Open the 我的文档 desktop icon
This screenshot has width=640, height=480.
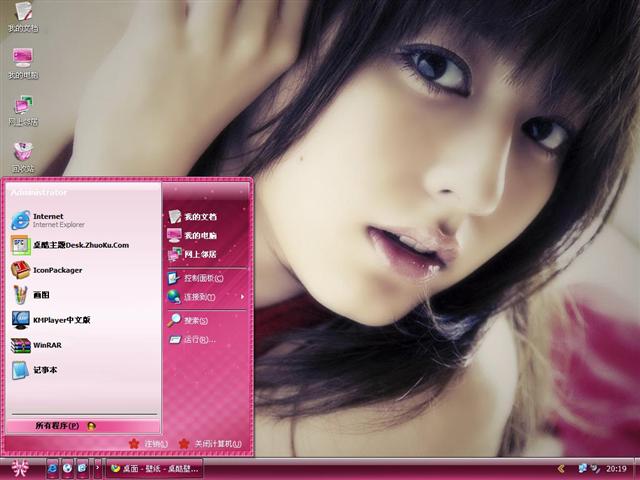pos(23,16)
